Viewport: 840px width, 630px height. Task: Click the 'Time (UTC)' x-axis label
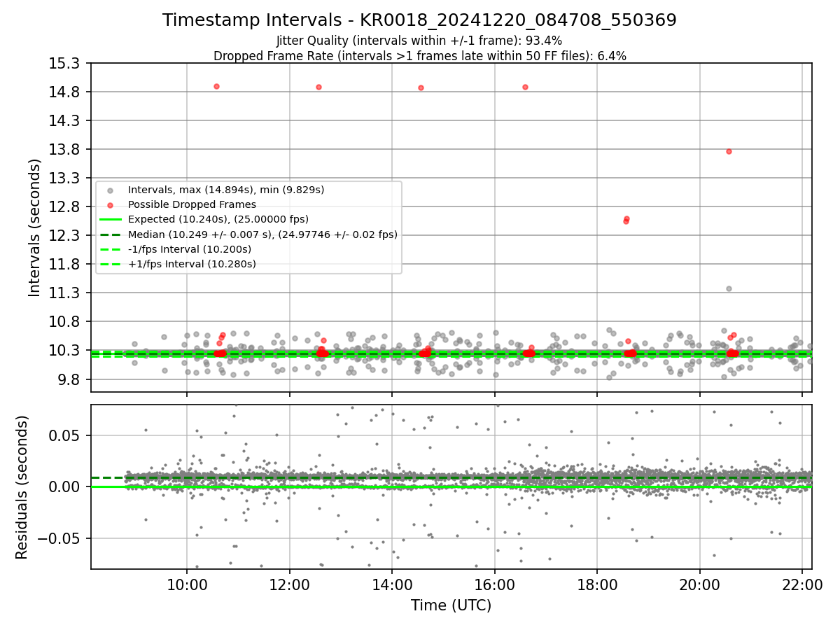451,605
